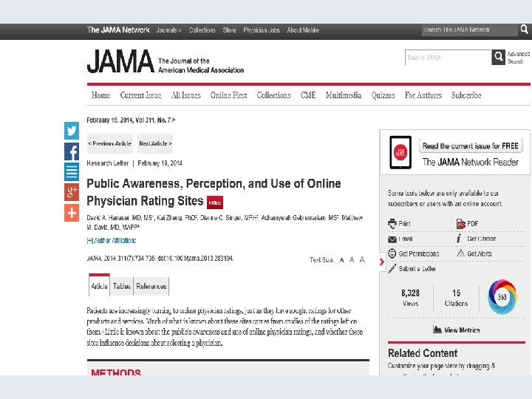Click the PDF icon
The width and height of the screenshot is (532, 399).
[x=461, y=224]
